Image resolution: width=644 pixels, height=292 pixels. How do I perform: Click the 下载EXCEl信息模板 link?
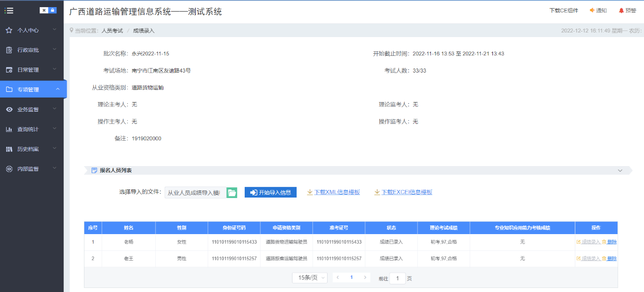click(406, 192)
